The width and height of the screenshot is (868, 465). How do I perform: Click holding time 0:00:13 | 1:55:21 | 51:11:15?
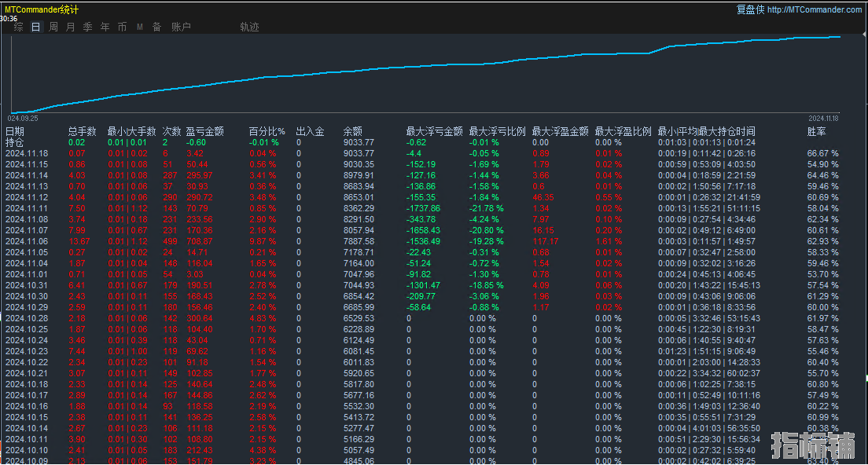pyautogui.click(x=709, y=208)
